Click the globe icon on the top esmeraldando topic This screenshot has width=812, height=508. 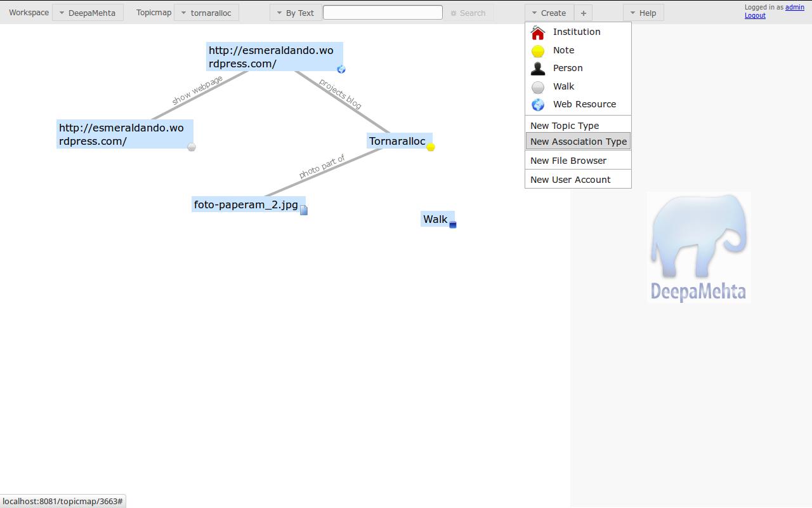[341, 69]
